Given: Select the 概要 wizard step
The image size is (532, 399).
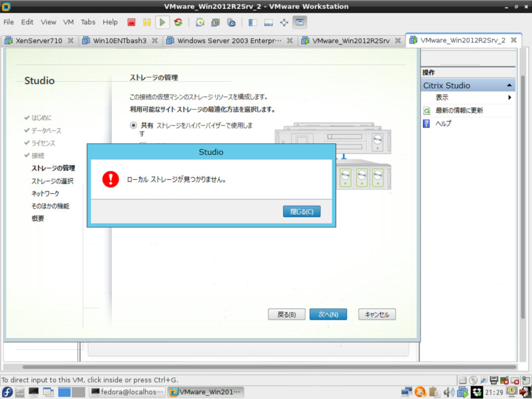Looking at the screenshot, I should (37, 219).
